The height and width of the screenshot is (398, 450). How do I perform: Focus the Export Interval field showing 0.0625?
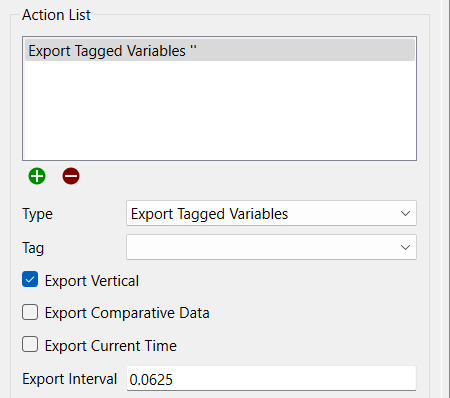point(271,378)
